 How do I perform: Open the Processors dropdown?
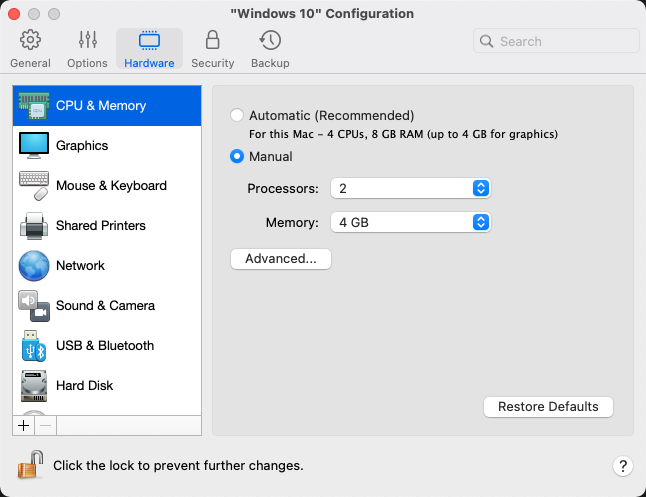[x=410, y=188]
